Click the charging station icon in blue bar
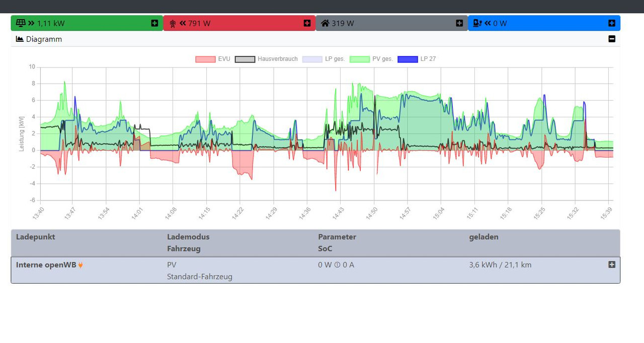The width and height of the screenshot is (644, 343). 477,23
